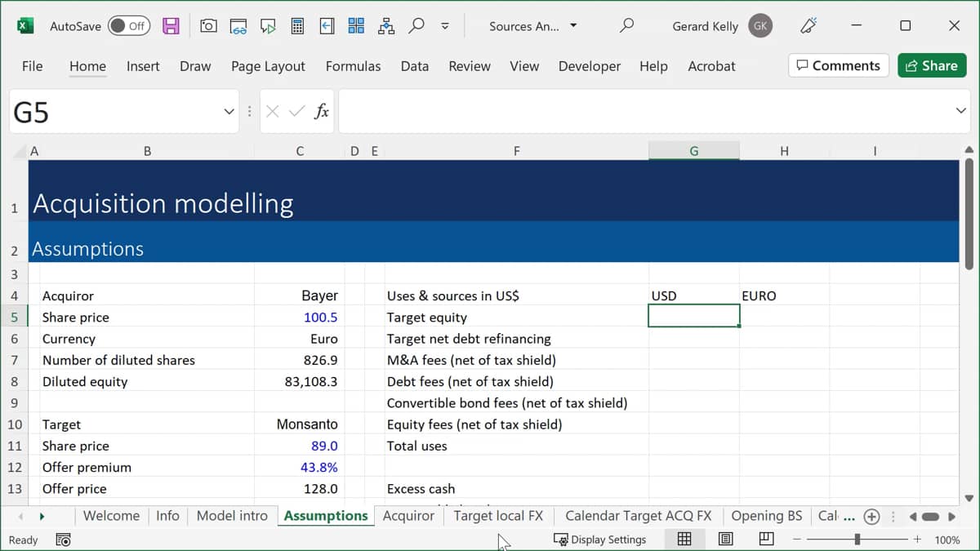Open the Formulas tab

(x=353, y=66)
